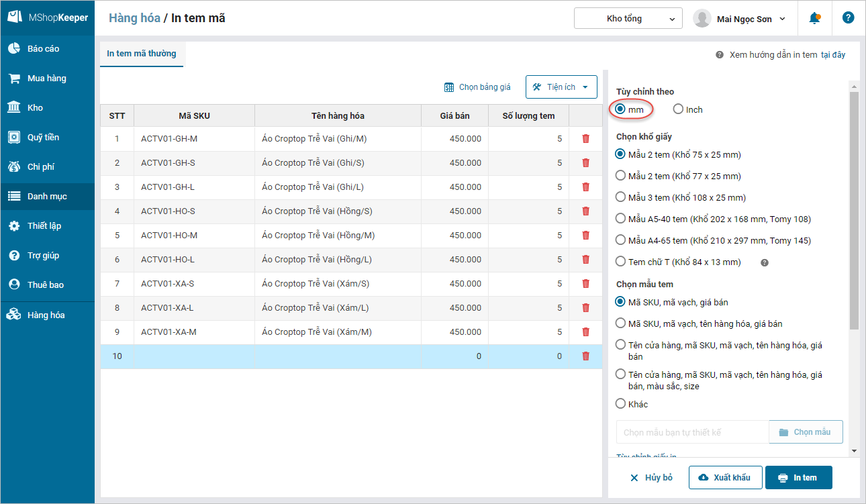Screen dimensions: 866x504
Task: Click info icon beside Tem chữ T
Action: 764,262
